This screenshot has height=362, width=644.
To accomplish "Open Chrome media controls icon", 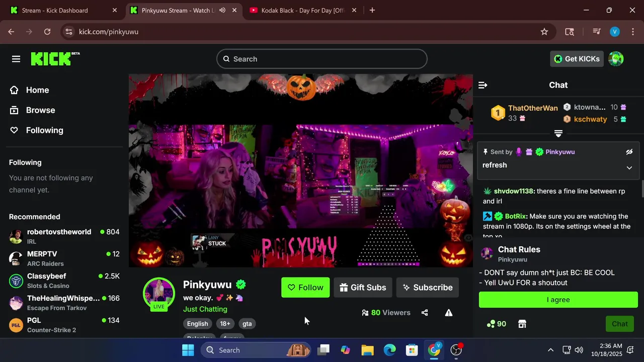I will (597, 32).
